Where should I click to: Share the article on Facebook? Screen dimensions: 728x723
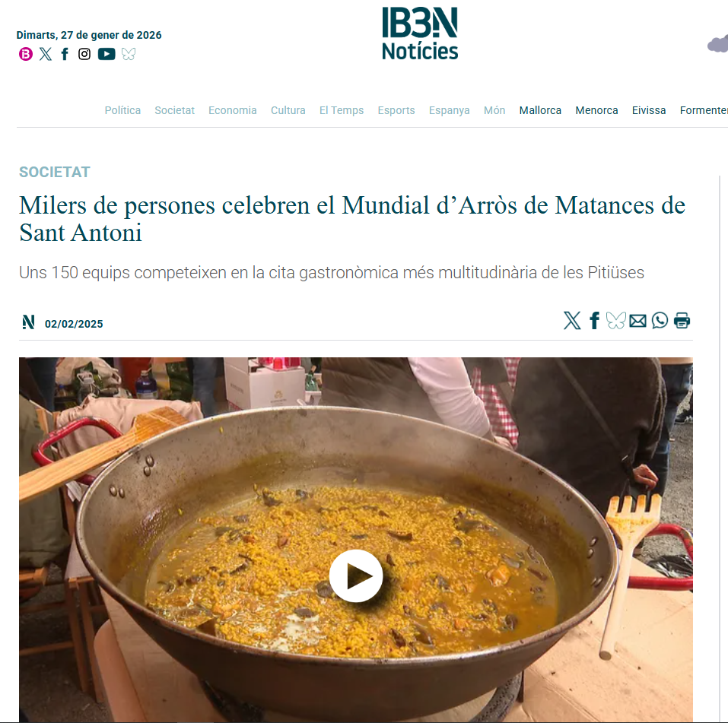click(x=594, y=321)
